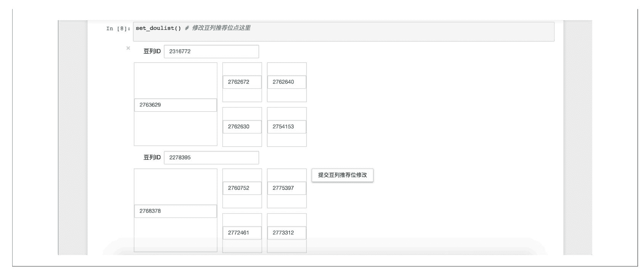This screenshot has height=276, width=644.
Task: Close the widget output with × icon
Action: pyautogui.click(x=128, y=48)
